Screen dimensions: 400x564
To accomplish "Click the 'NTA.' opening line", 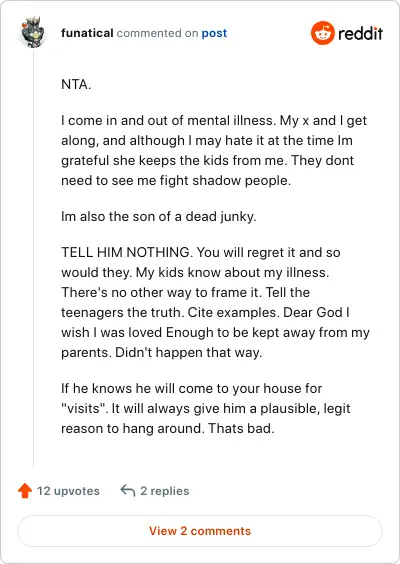I will coord(76,85).
